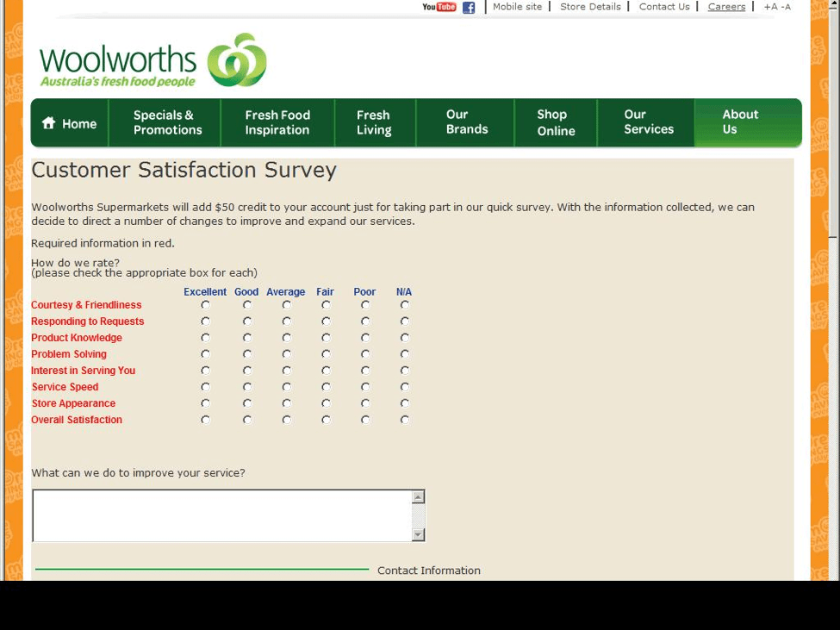Viewport: 840px width, 630px height.
Task: Rate Interest in Serving You as Average
Action: click(287, 371)
